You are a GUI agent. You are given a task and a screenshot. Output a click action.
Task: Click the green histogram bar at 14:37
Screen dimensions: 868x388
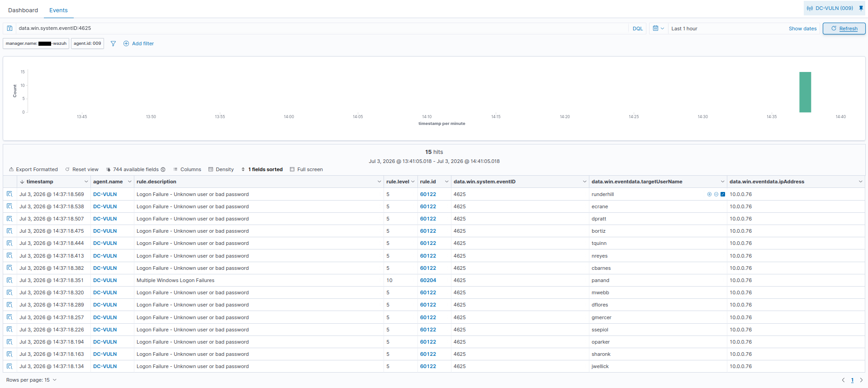(x=805, y=92)
